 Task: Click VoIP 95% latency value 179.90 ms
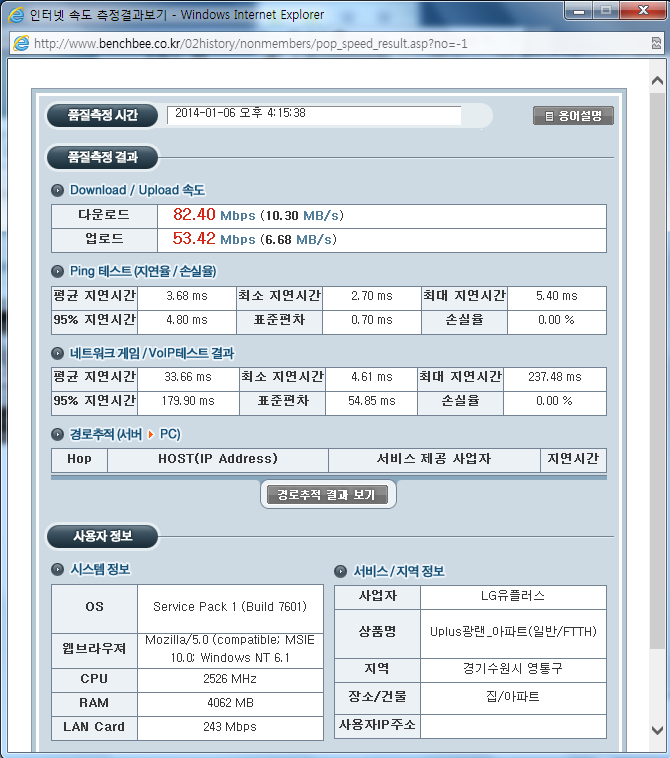point(188,401)
